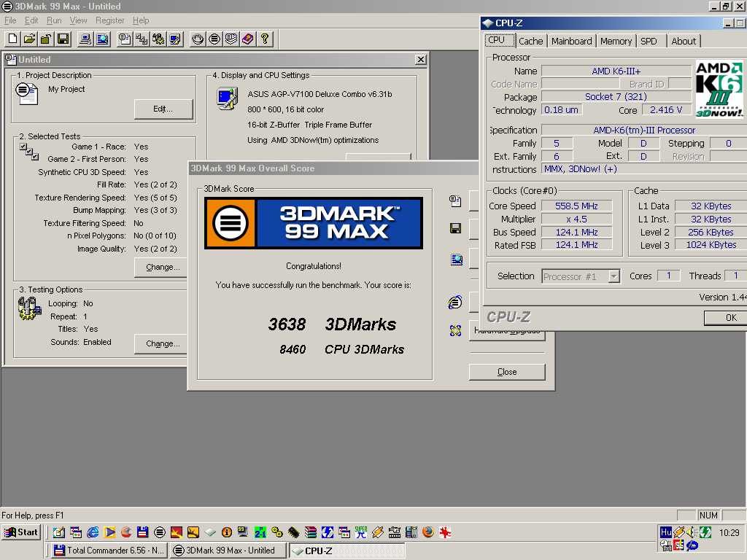This screenshot has height=560, width=747.
Task: Click the New project toolbar icon
Action: (x=13, y=39)
